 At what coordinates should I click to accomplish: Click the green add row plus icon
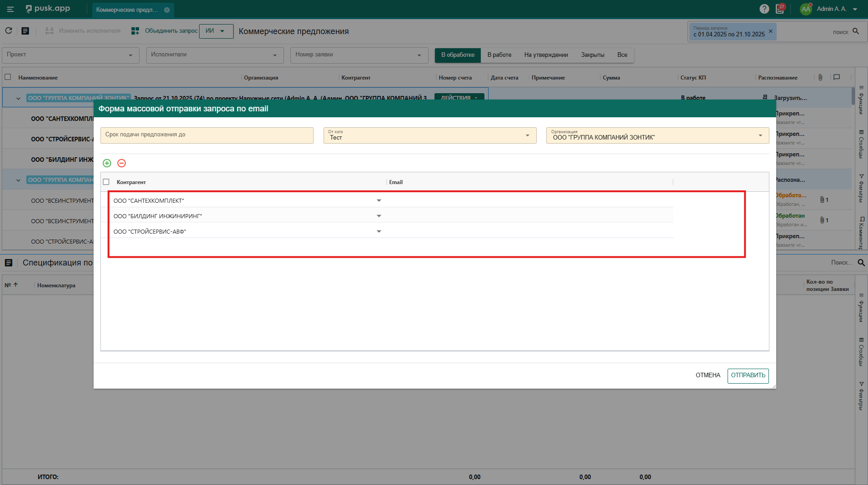point(107,163)
